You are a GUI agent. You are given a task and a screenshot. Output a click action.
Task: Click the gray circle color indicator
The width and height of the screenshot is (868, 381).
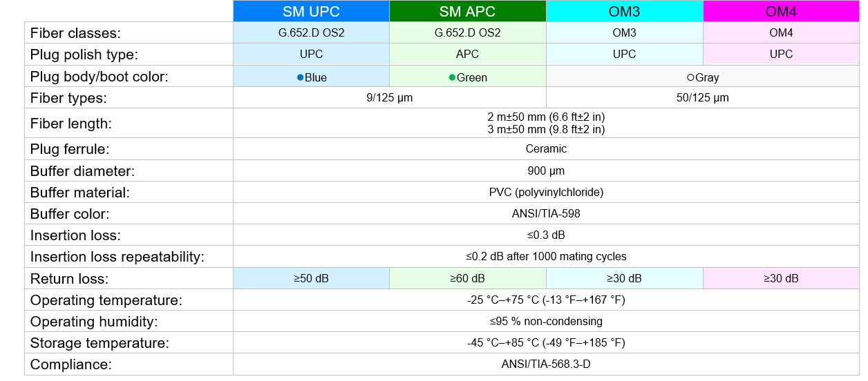click(x=690, y=78)
